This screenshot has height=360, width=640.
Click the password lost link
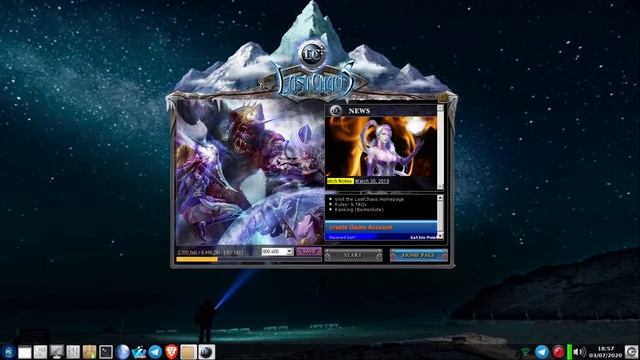coord(342,237)
